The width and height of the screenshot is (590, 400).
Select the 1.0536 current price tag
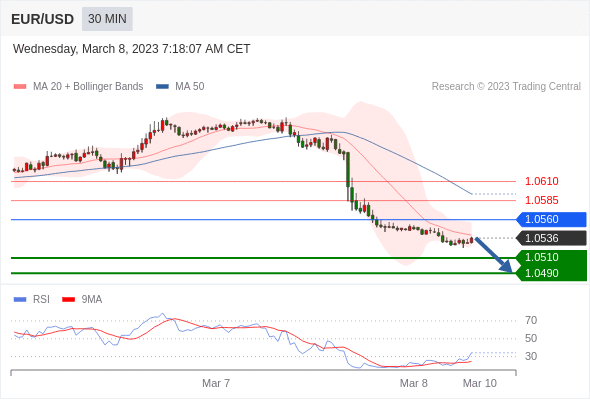pos(551,238)
